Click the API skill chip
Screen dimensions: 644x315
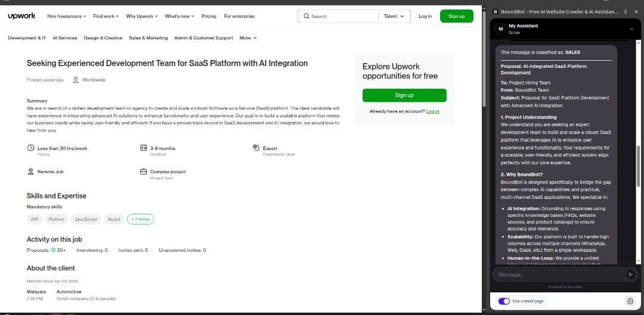35,220
